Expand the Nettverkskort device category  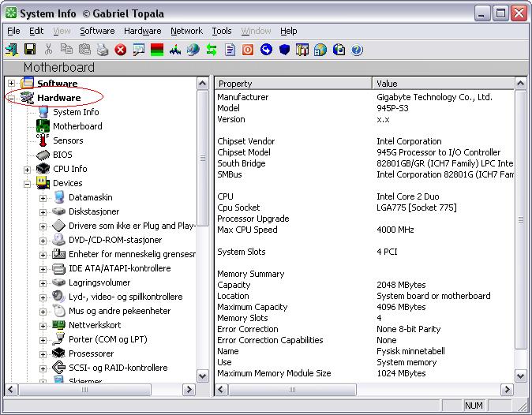pyautogui.click(x=43, y=325)
